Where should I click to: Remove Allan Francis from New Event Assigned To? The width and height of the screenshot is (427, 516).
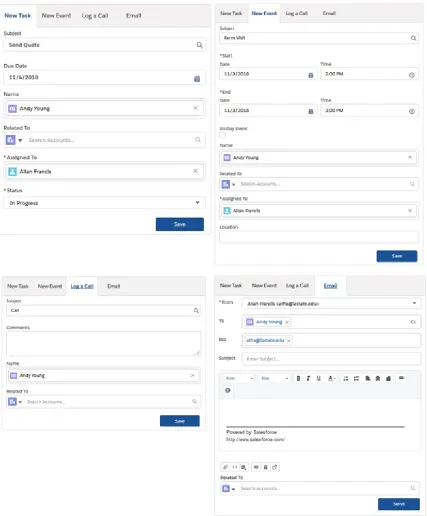tap(410, 211)
